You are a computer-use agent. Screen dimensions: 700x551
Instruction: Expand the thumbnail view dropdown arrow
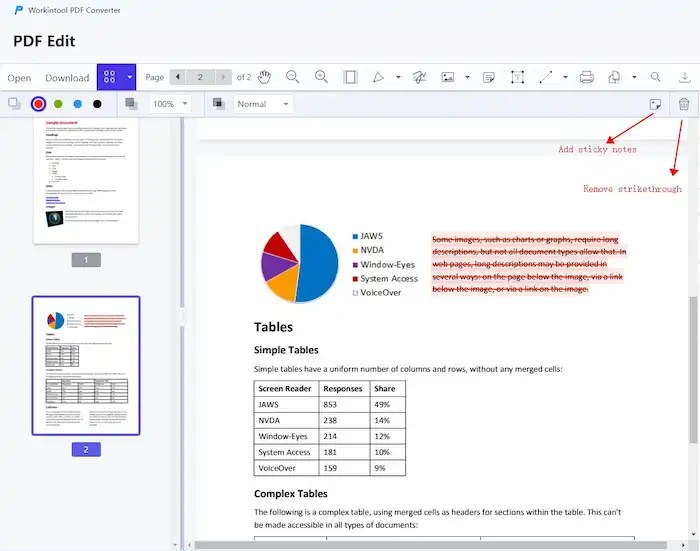129,77
